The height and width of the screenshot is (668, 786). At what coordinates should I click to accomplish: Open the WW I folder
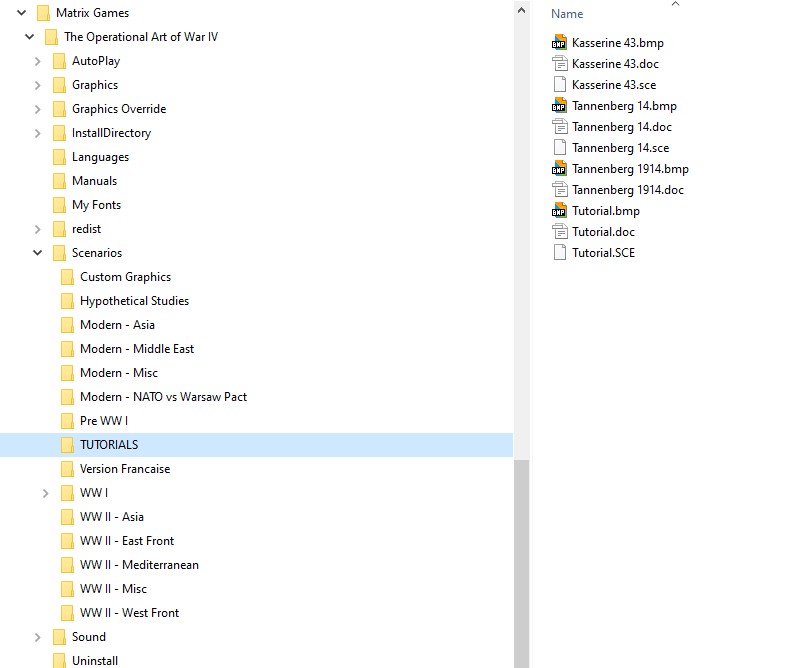pyautogui.click(x=94, y=493)
